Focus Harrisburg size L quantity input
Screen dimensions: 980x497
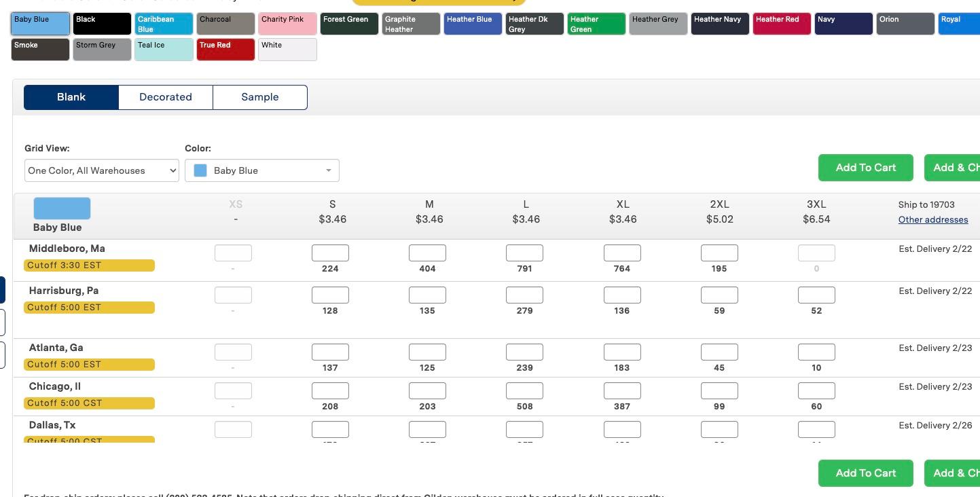[x=524, y=295]
